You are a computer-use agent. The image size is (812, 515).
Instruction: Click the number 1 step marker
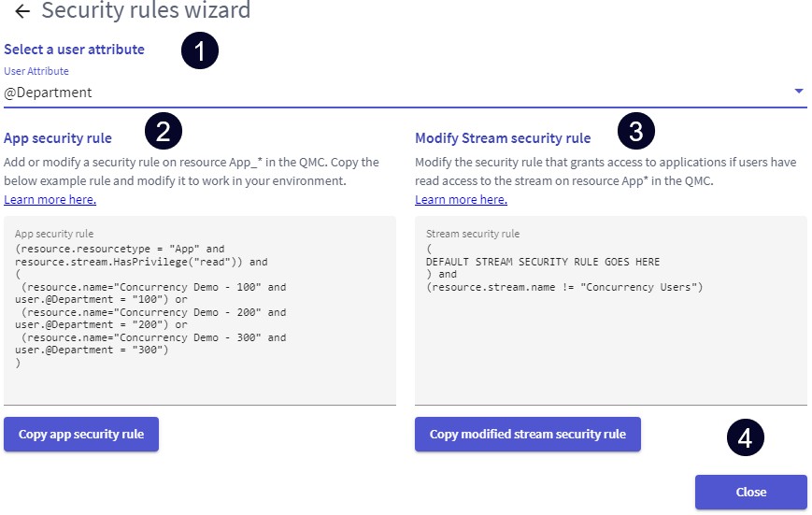coord(200,50)
